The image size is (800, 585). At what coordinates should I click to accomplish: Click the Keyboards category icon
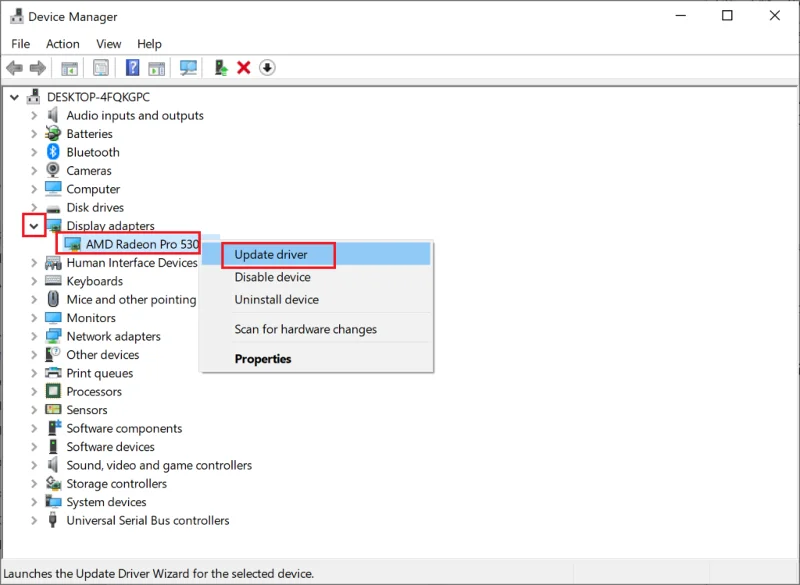point(53,281)
